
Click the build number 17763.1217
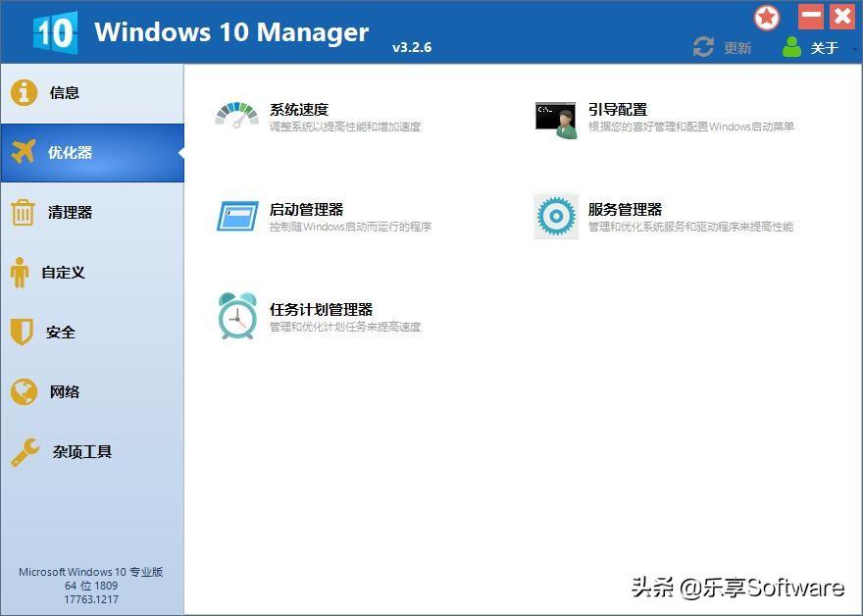click(91, 599)
